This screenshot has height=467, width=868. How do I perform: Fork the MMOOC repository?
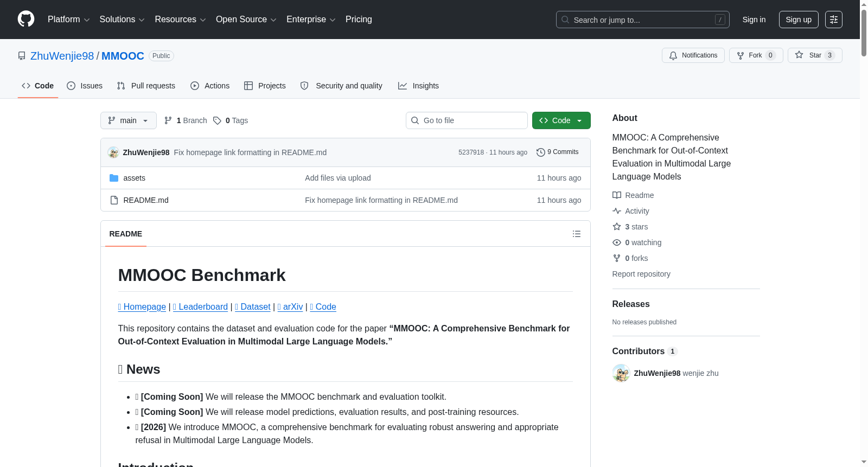[756, 55]
